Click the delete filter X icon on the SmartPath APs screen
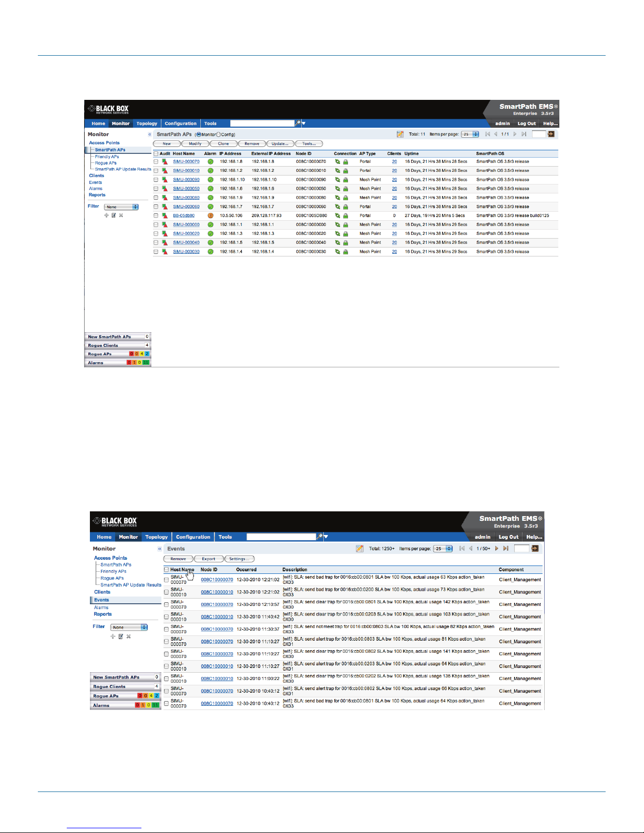The width and height of the screenshot is (644, 833). tap(121, 215)
